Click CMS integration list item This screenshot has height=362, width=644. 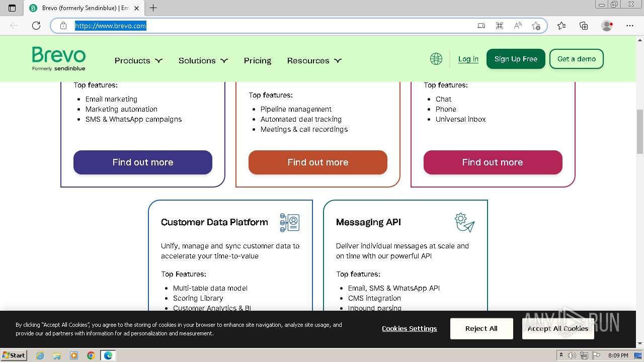click(374, 298)
